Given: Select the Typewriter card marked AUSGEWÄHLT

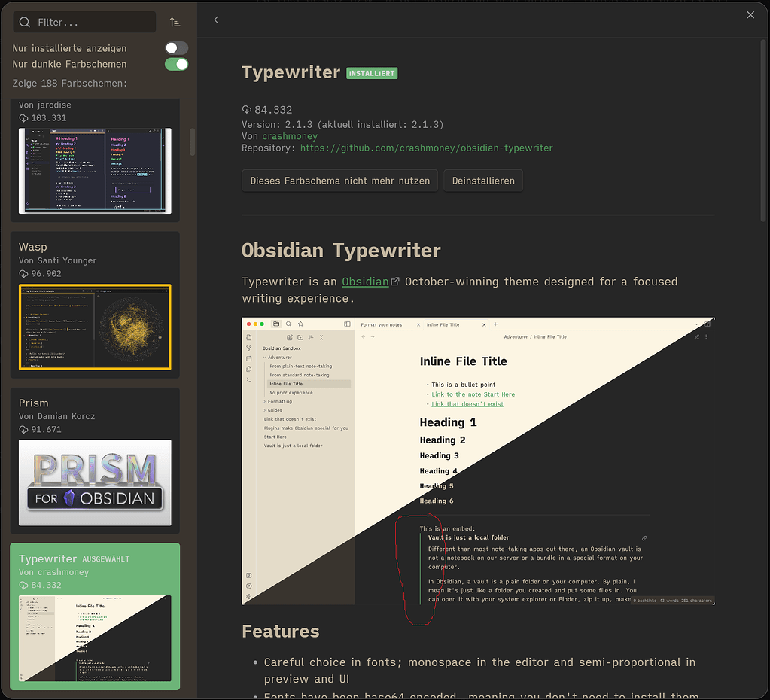Looking at the screenshot, I should coord(95,616).
